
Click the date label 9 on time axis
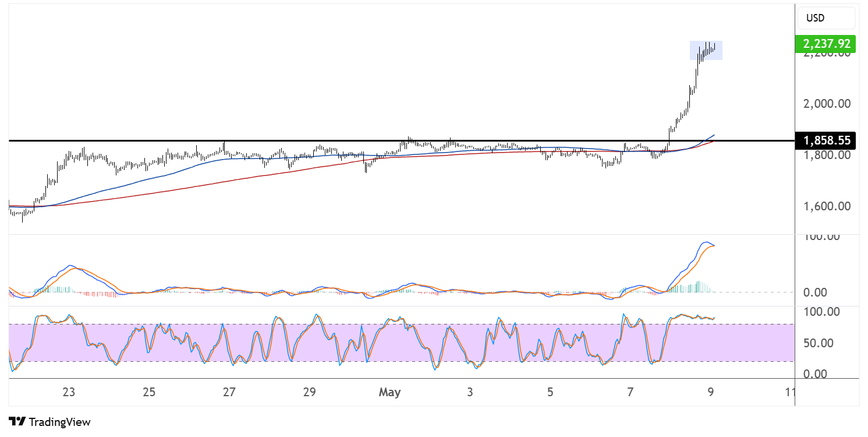(710, 392)
